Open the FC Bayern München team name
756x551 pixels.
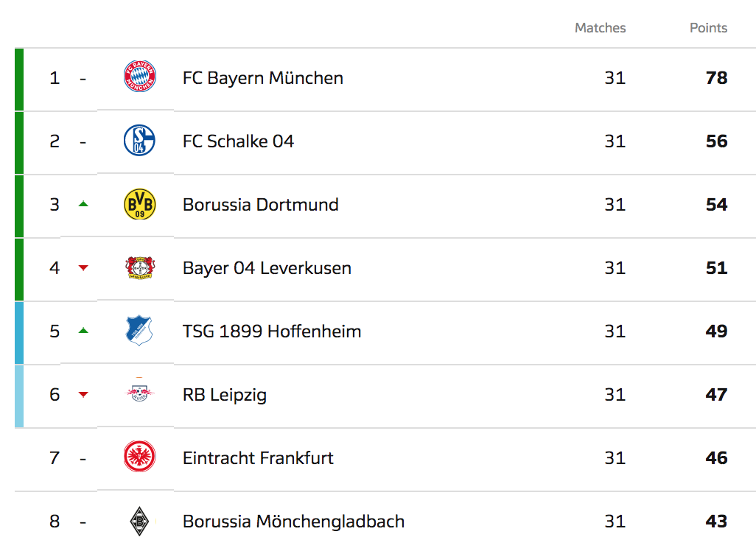tap(262, 78)
